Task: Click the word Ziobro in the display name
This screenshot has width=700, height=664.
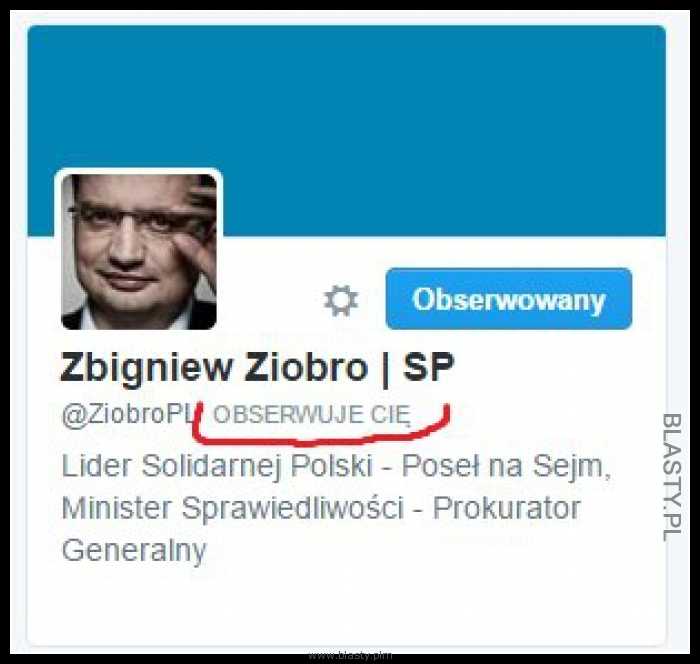Action: (306, 367)
